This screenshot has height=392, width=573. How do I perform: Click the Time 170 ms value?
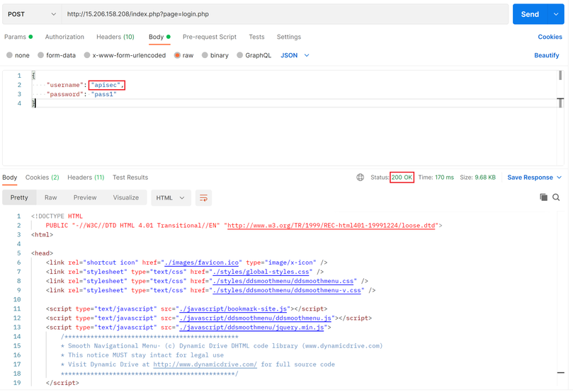coord(444,178)
